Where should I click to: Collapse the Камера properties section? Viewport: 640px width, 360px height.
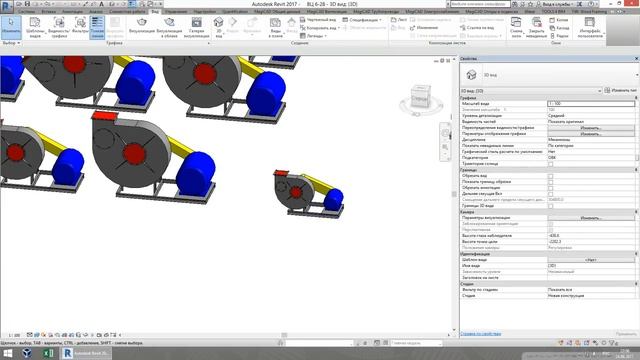(636, 212)
